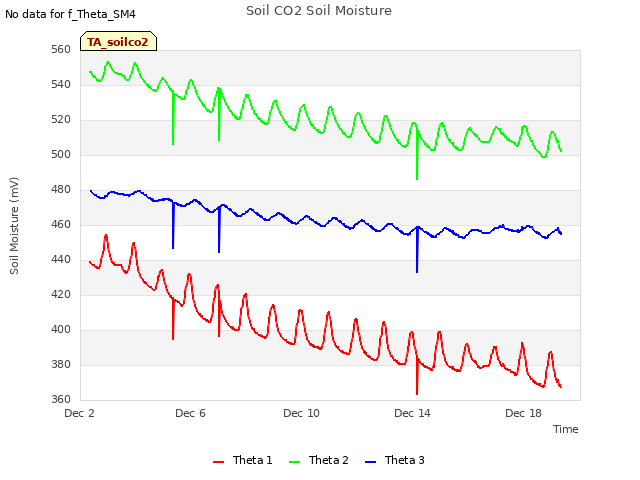The image size is (640, 480).
Task: Click the 520 y-axis tick label
Action: tap(61, 120)
